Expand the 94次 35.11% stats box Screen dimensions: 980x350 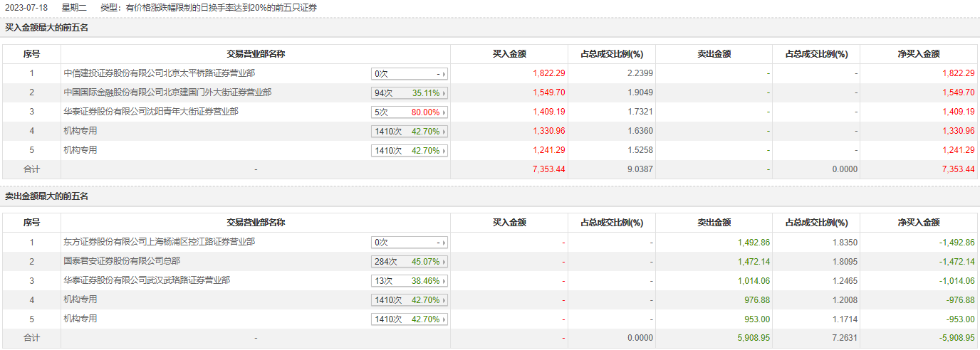tap(410, 92)
